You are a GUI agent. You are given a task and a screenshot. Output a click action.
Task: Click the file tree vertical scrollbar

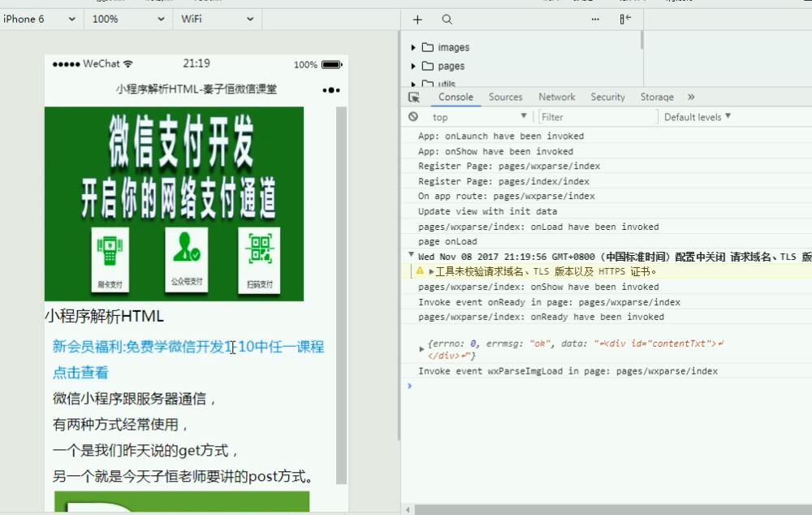point(641,41)
